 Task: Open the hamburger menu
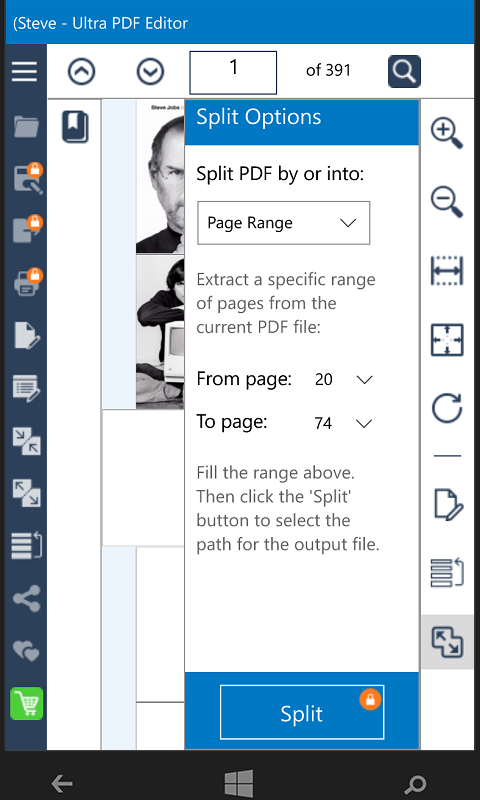[24, 71]
